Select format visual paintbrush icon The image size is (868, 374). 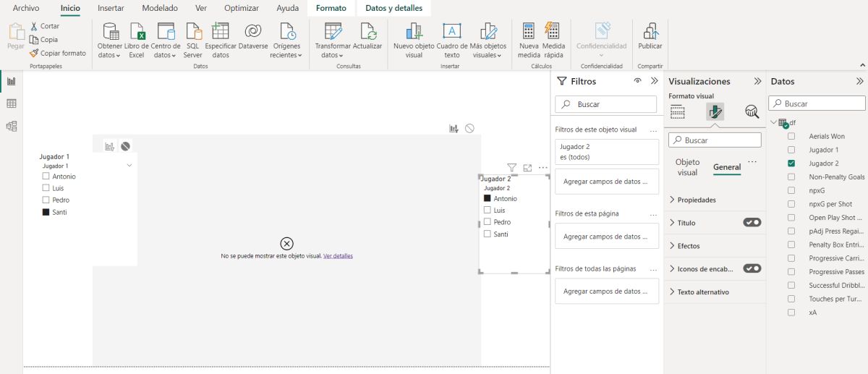coord(715,111)
